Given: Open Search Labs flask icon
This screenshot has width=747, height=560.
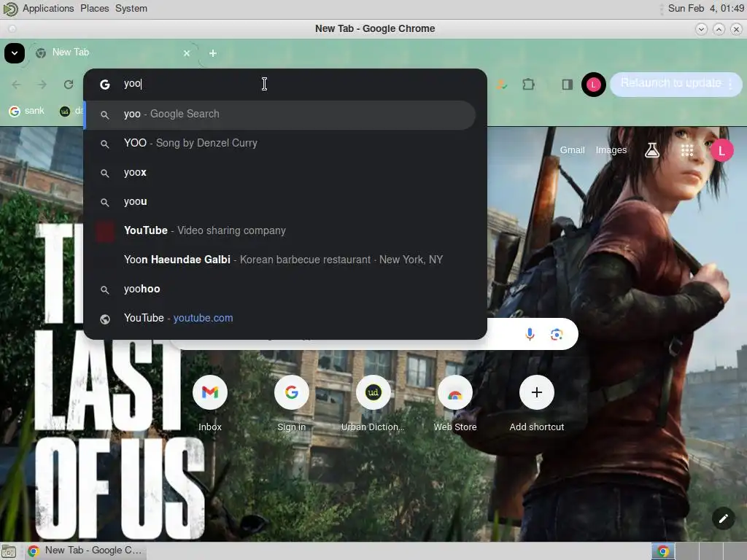Looking at the screenshot, I should pyautogui.click(x=651, y=150).
